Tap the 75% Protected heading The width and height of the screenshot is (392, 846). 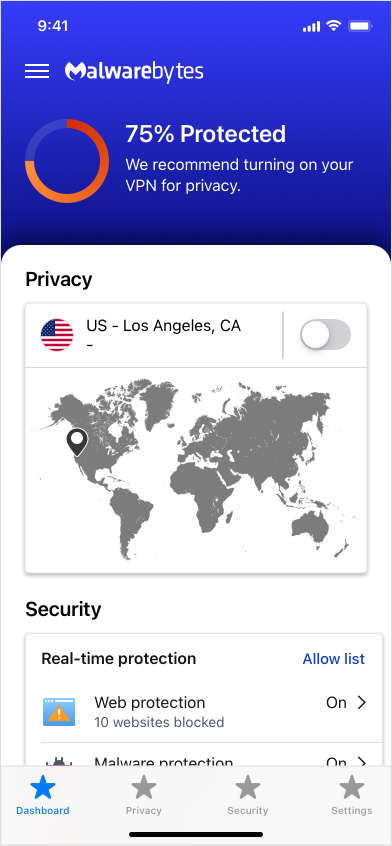205,134
